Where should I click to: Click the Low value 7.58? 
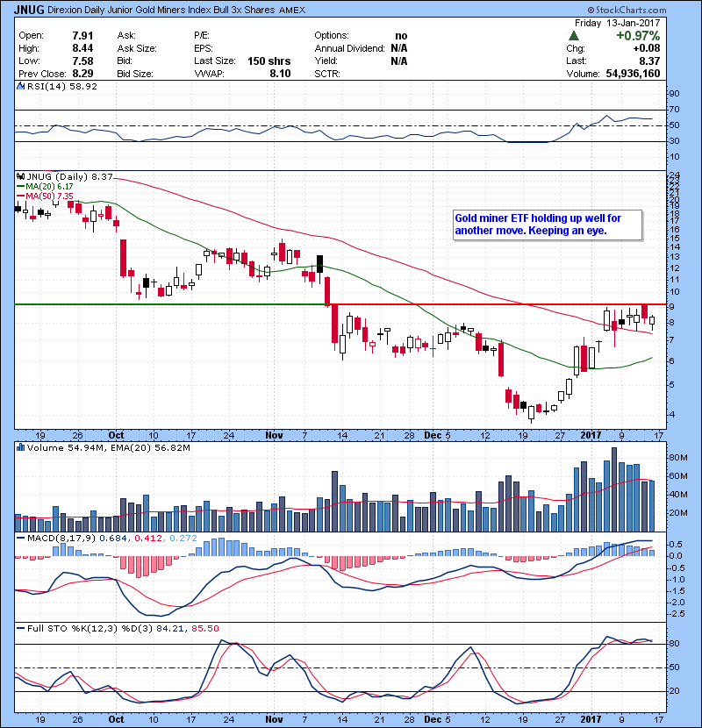pos(82,61)
